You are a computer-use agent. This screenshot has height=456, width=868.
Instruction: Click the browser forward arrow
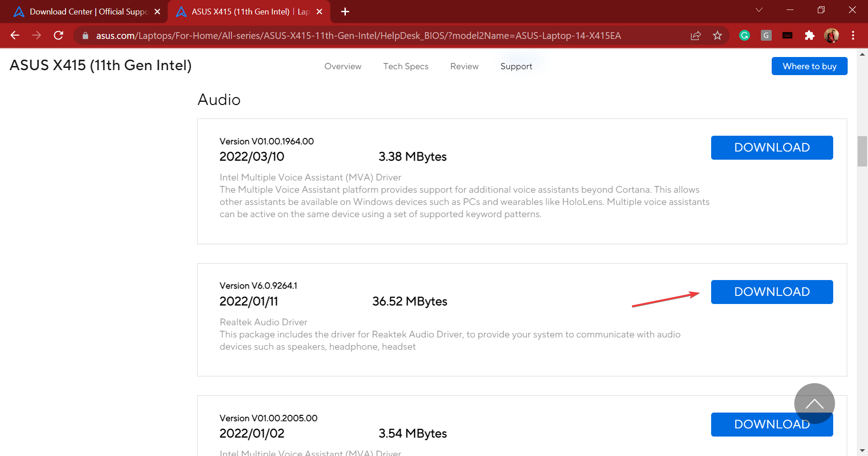37,35
